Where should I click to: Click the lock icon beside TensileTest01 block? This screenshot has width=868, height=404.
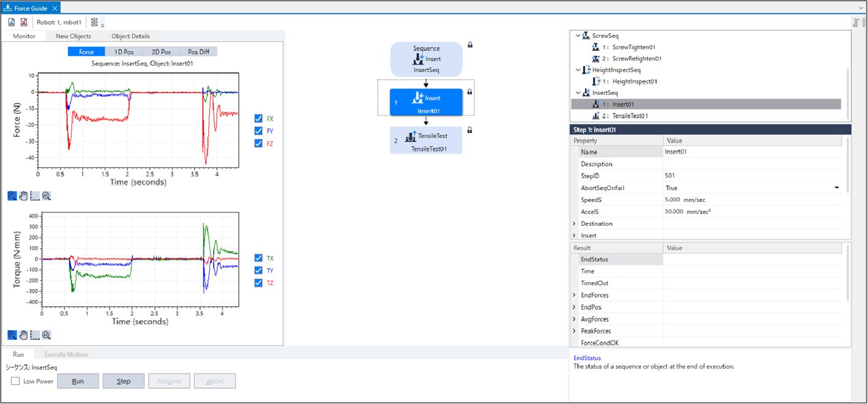tap(470, 130)
